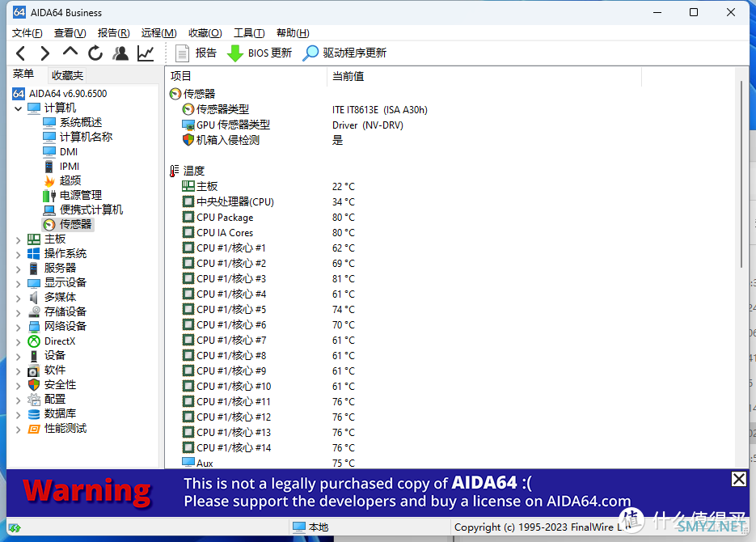
Task: Switch to the 收藏夹 tab
Action: point(67,75)
